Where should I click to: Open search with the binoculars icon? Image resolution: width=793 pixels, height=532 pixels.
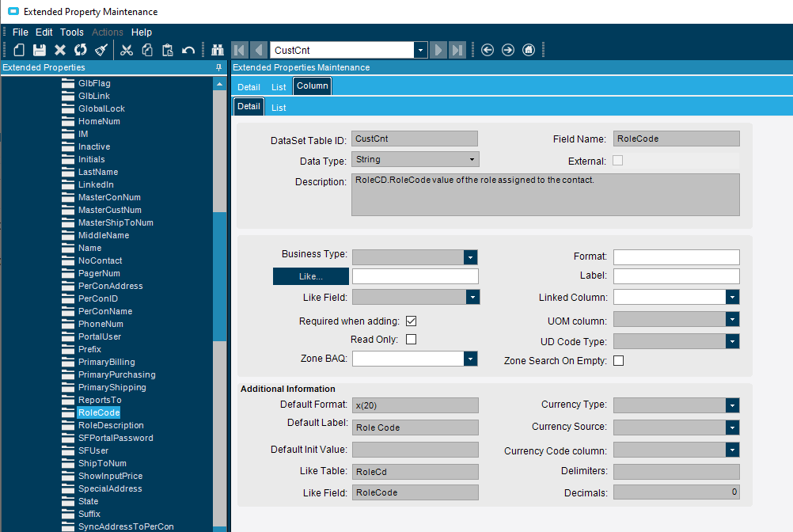[x=218, y=50]
